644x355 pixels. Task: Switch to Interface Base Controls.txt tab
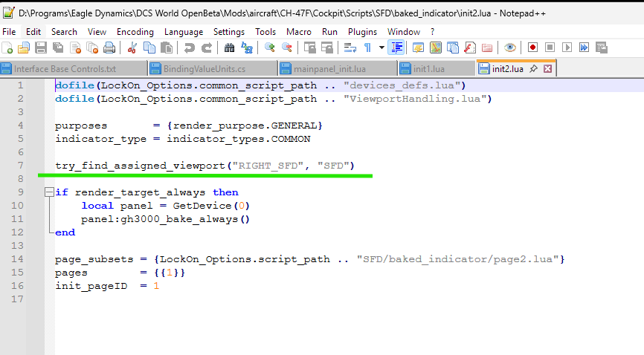point(74,68)
